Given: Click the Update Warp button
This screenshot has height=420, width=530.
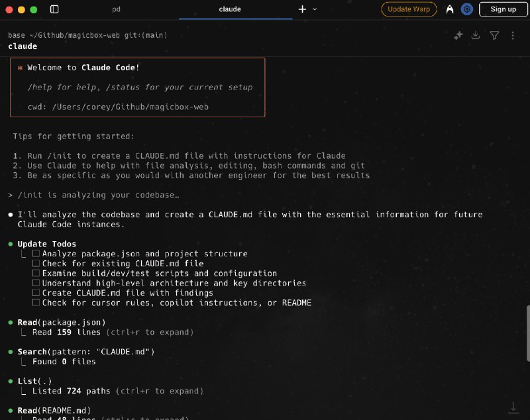Looking at the screenshot, I should 409,9.
